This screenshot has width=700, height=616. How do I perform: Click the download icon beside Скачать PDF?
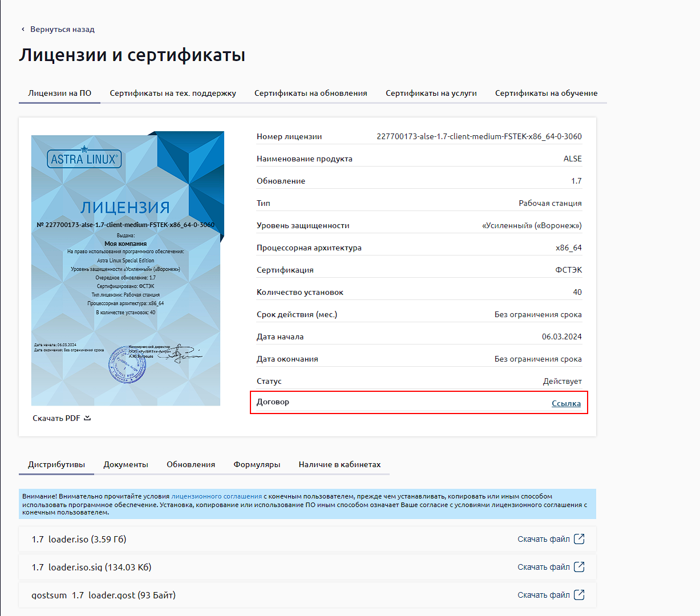click(x=87, y=418)
